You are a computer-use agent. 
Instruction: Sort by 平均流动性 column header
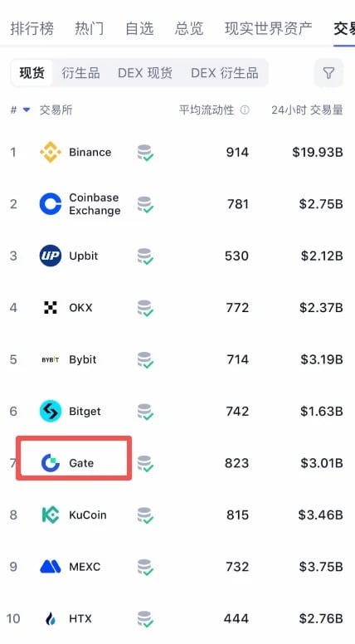pyautogui.click(x=207, y=110)
